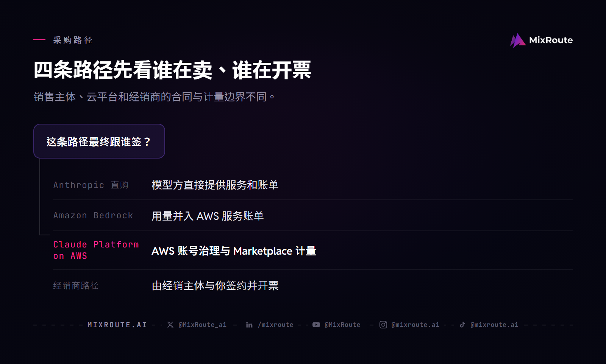Select the Amazon Bedrock row label
Image resolution: width=606 pixels, height=364 pixels.
(93, 215)
